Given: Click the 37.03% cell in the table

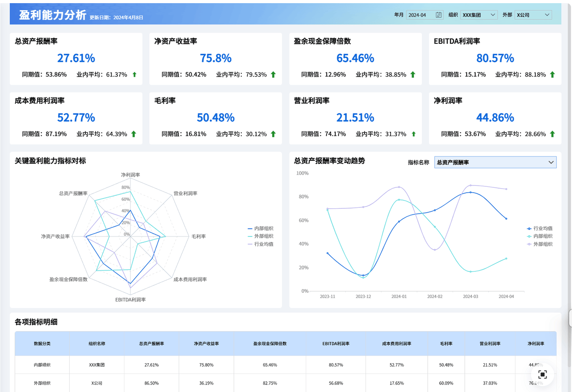Looking at the screenshot, I should (x=490, y=383).
